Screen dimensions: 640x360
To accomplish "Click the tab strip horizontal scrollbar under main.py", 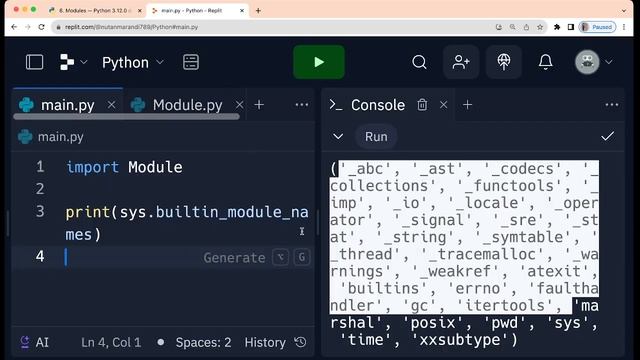I will coord(127,117).
